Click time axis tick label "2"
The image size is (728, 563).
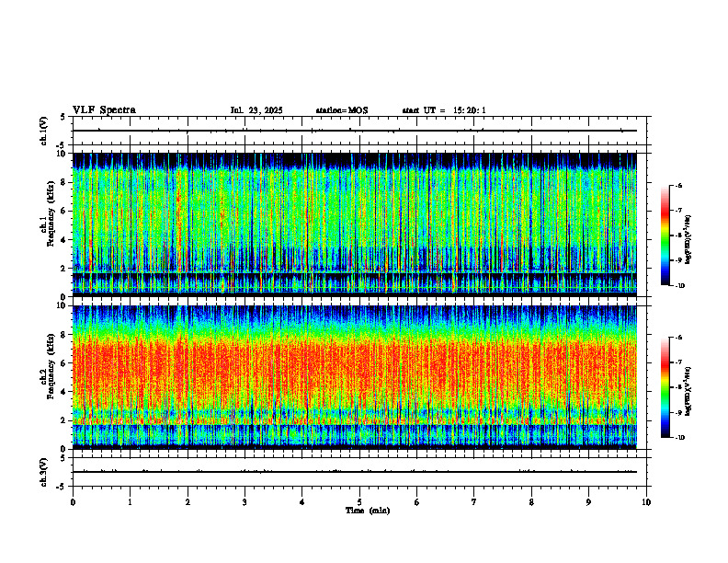click(x=188, y=502)
